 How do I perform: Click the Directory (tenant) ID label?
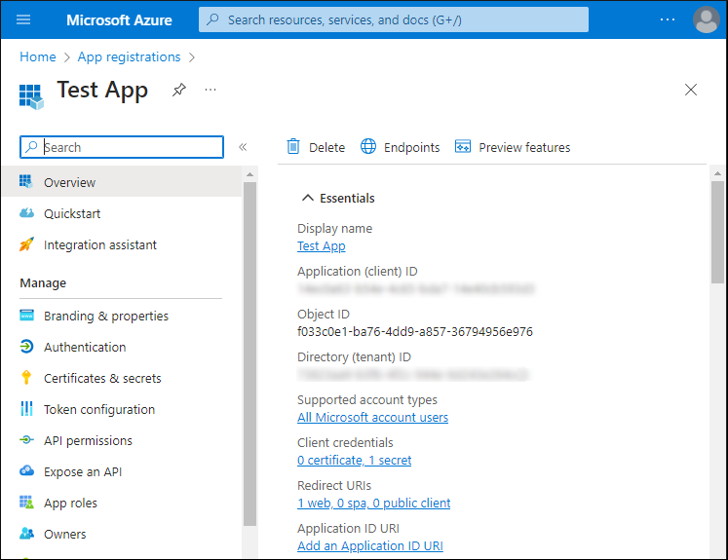[354, 356]
